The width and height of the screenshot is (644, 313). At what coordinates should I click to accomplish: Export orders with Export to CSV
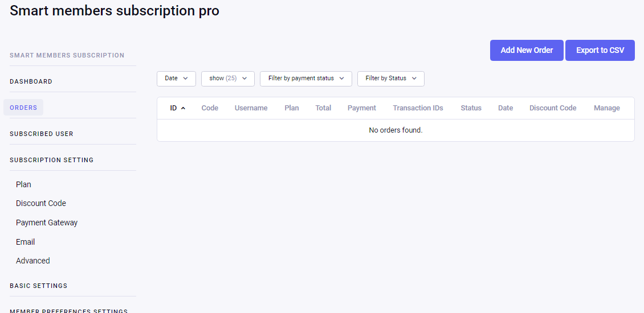600,50
